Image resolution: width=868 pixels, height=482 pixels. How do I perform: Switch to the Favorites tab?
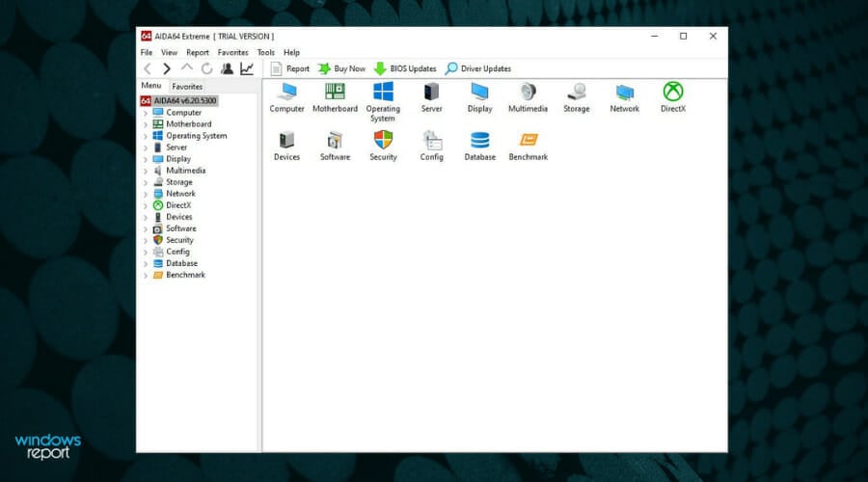(x=187, y=86)
